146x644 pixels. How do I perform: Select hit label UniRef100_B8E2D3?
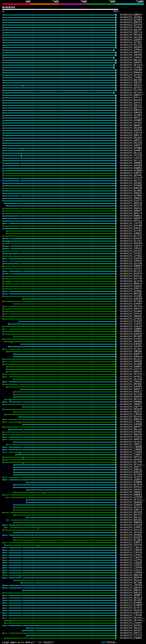point(131,593)
